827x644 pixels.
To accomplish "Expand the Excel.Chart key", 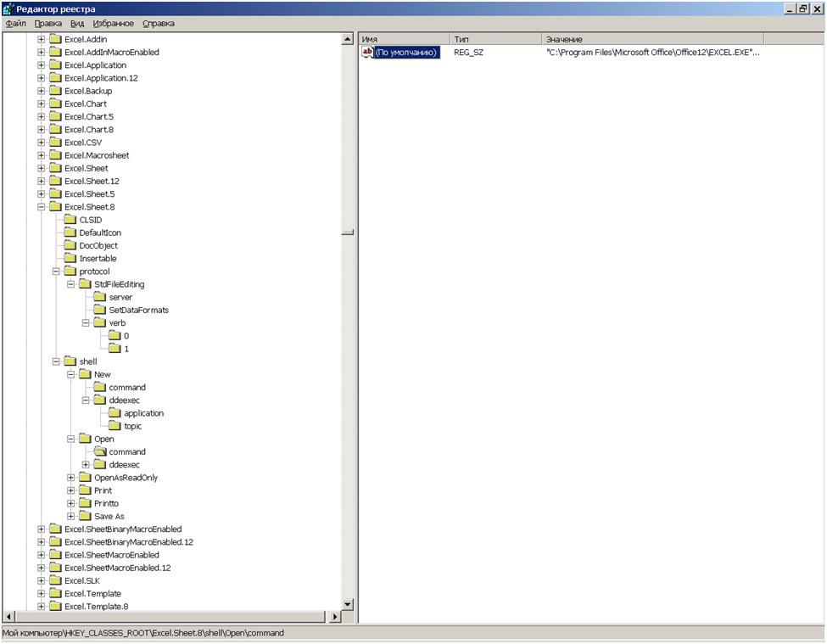I will click(x=41, y=104).
